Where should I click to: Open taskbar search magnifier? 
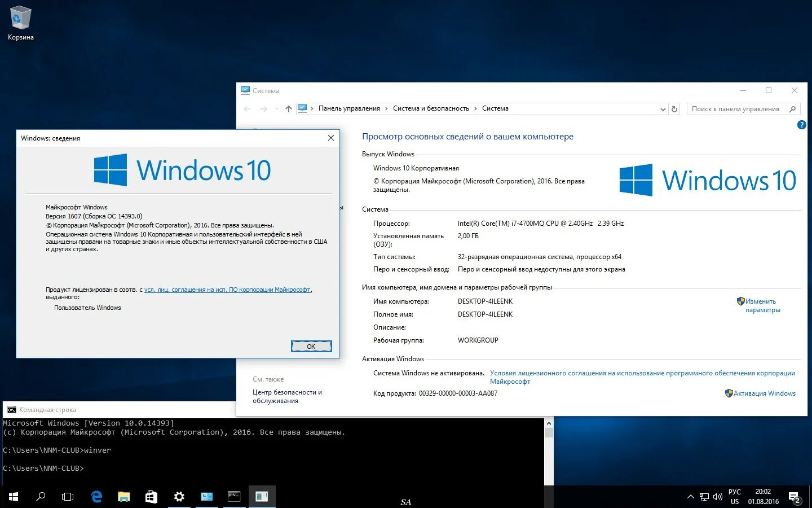click(x=41, y=497)
